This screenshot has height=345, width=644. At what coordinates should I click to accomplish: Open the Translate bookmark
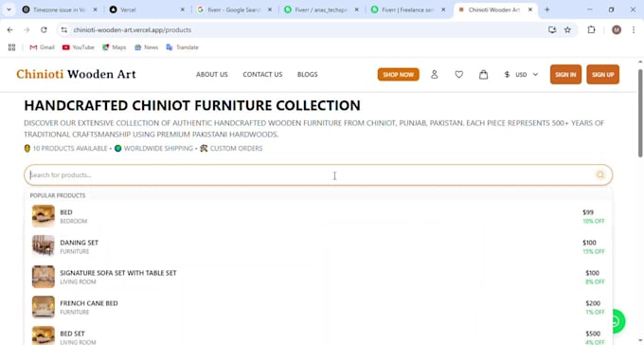[x=183, y=47]
